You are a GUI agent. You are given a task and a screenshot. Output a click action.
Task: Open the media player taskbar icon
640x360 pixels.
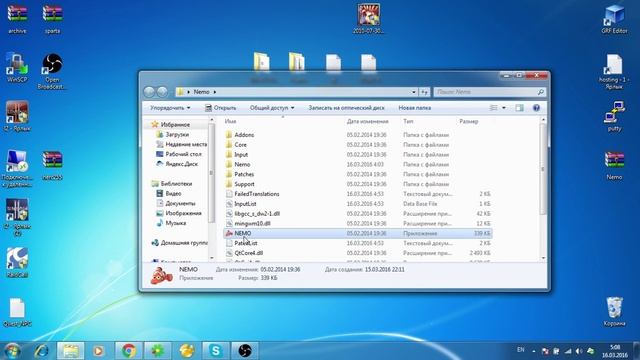pos(98,351)
